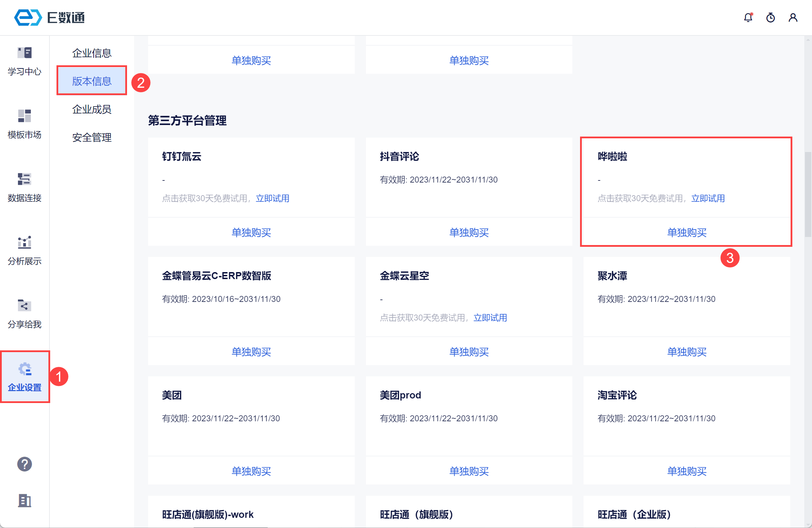Switch to 版本信息 menu item
The width and height of the screenshot is (812, 528).
point(92,81)
